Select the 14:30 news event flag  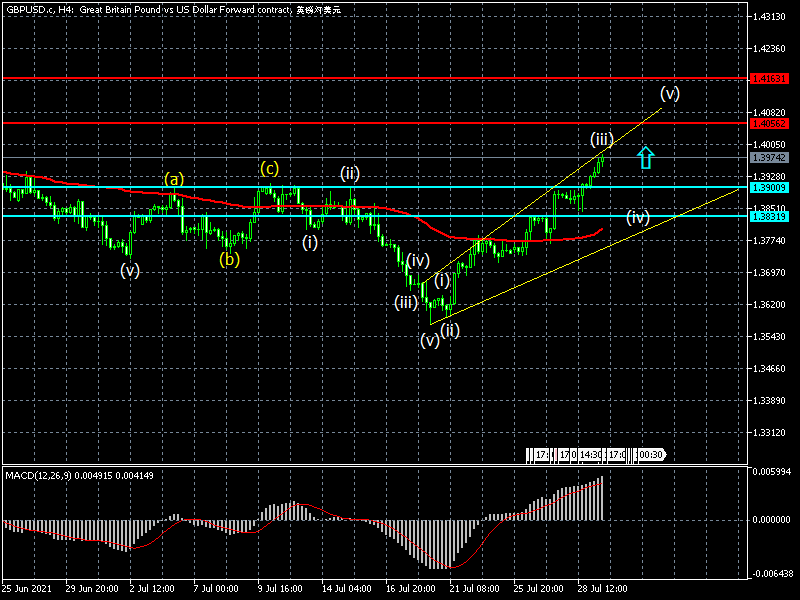(x=591, y=455)
